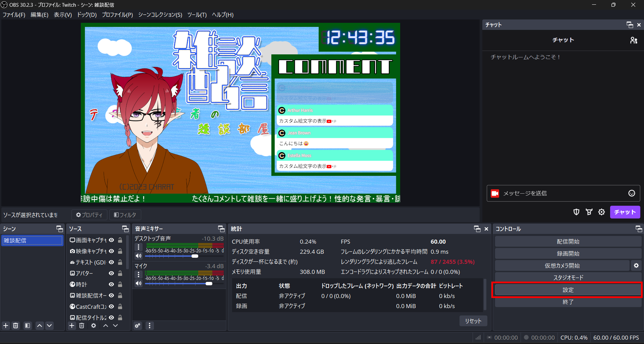The width and height of the screenshot is (644, 344).
Task: Open デスクトップ音声 options three dots
Action: (139, 247)
